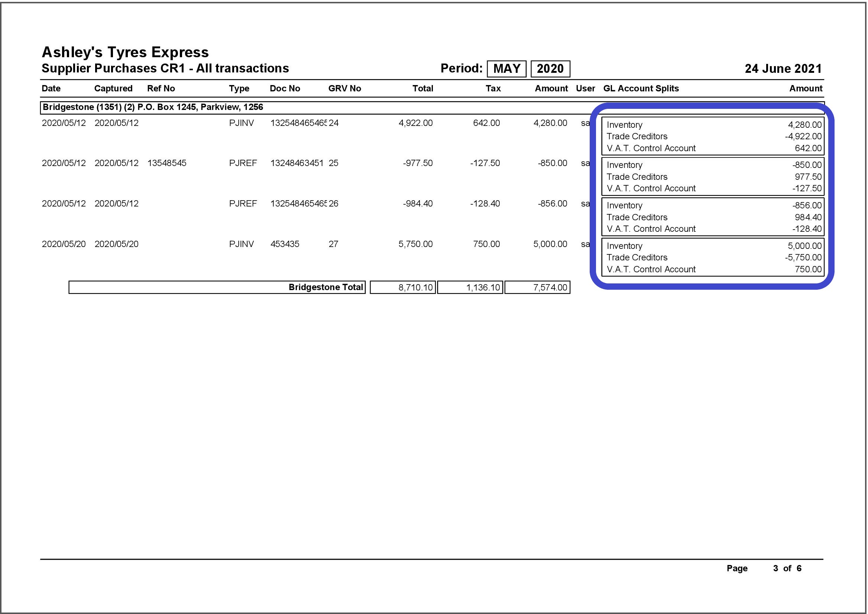Click the Bridgestone supplier header row
Image resolution: width=868 pixels, height=614 pixels.
153,107
